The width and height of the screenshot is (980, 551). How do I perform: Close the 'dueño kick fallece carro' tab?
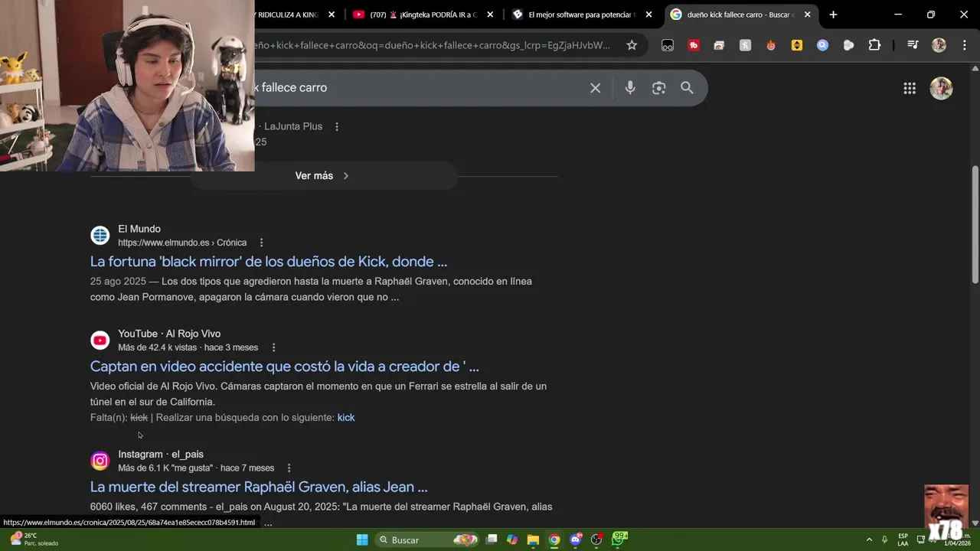(x=807, y=15)
